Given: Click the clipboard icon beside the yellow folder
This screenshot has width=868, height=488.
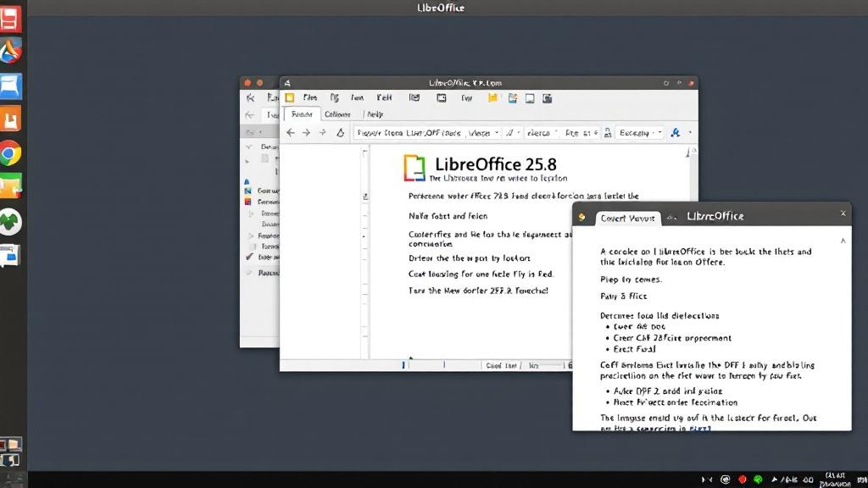Looking at the screenshot, I should [x=513, y=98].
